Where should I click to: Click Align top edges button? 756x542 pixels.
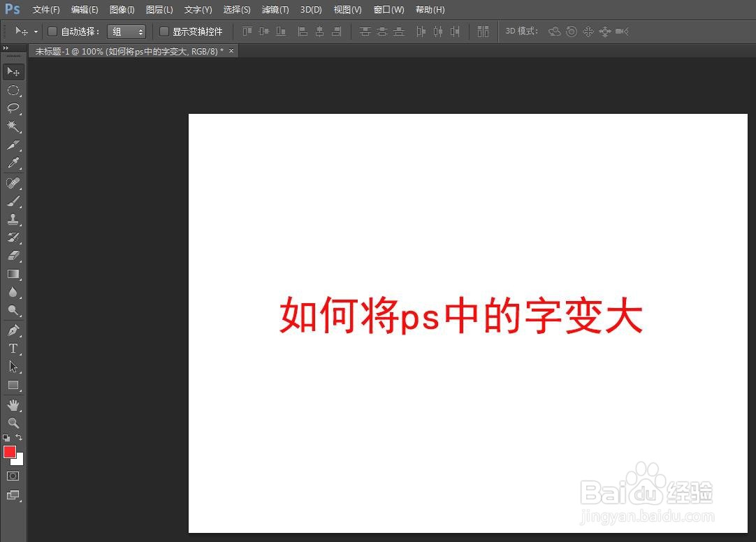[x=247, y=32]
